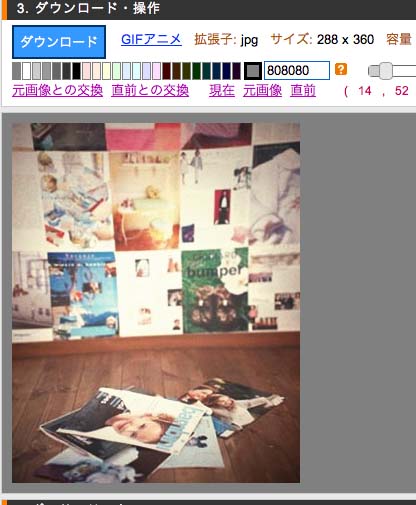Click the 808080 hex color field
Screen dimensions: 416x505
pos(297,70)
